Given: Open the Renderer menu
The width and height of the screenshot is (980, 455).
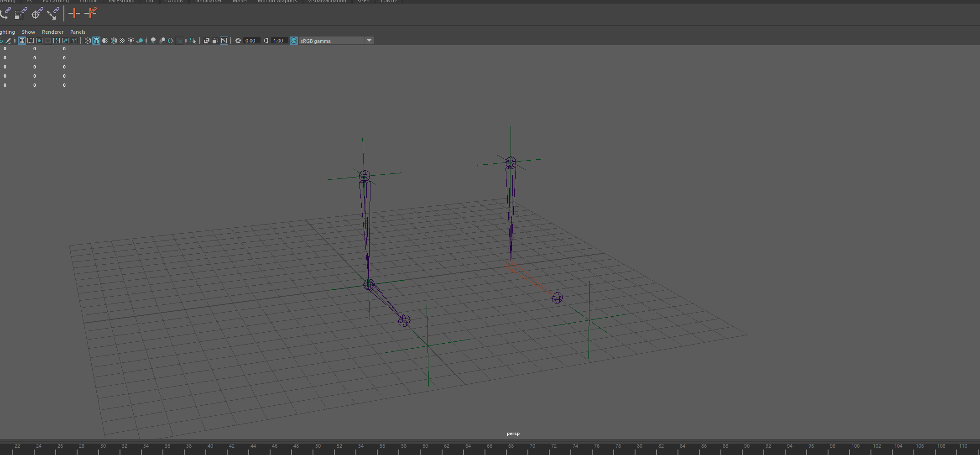Looking at the screenshot, I should (x=52, y=32).
